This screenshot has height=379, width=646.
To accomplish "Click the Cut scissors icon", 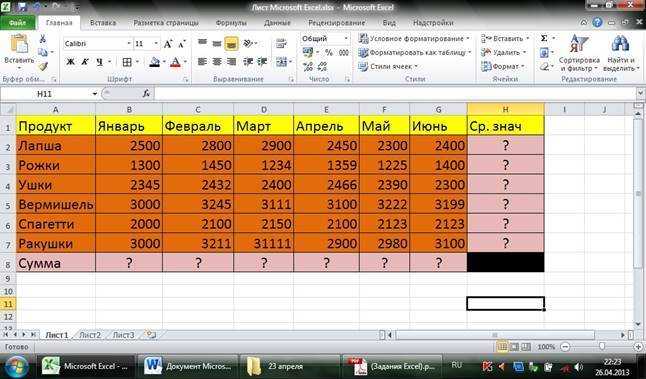I will click(42, 39).
